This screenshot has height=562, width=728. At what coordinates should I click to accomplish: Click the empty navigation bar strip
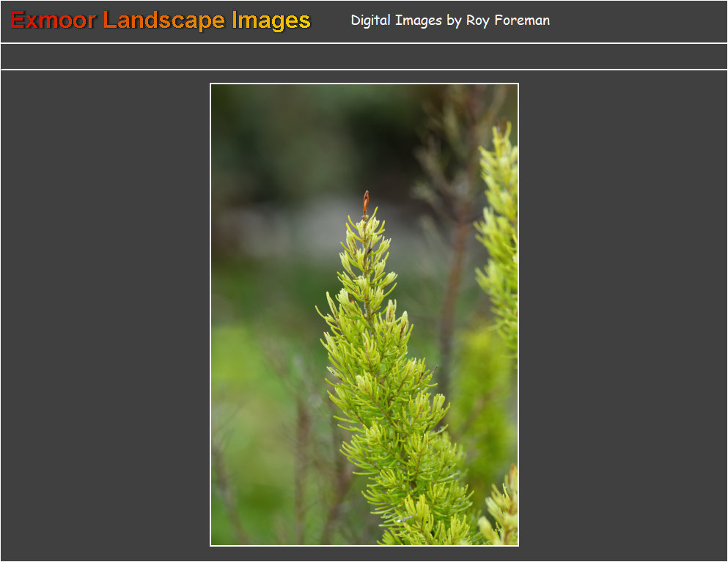[364, 56]
